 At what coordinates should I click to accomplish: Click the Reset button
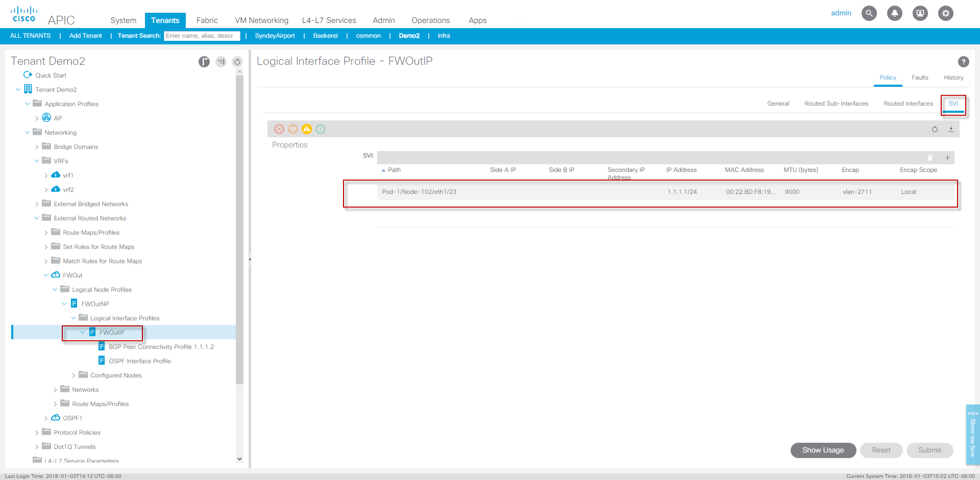click(881, 450)
